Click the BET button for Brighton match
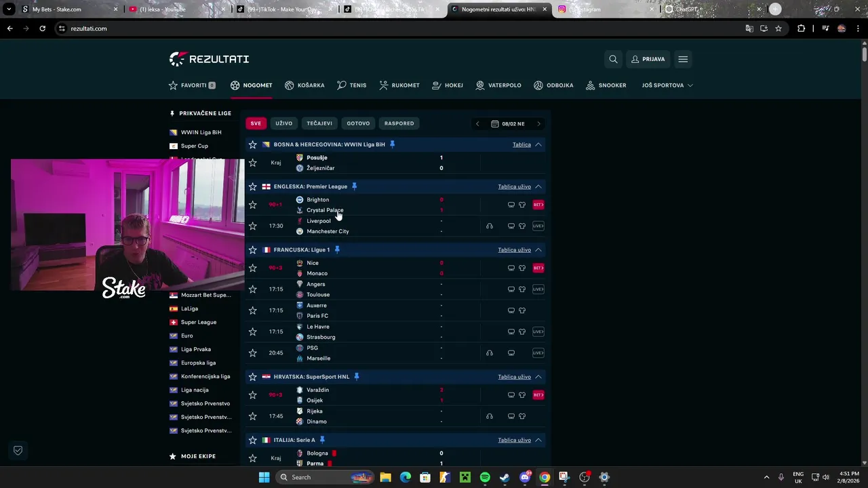The image size is (868, 488). click(x=538, y=205)
